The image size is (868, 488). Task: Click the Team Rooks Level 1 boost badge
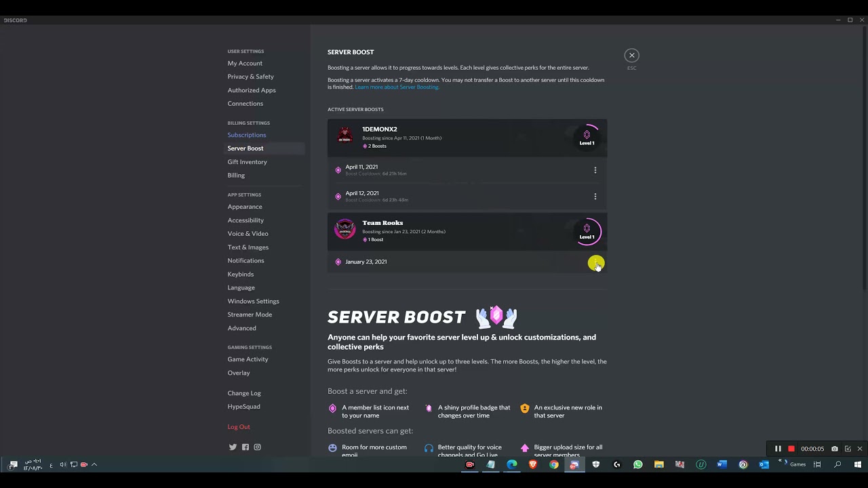pyautogui.click(x=587, y=231)
